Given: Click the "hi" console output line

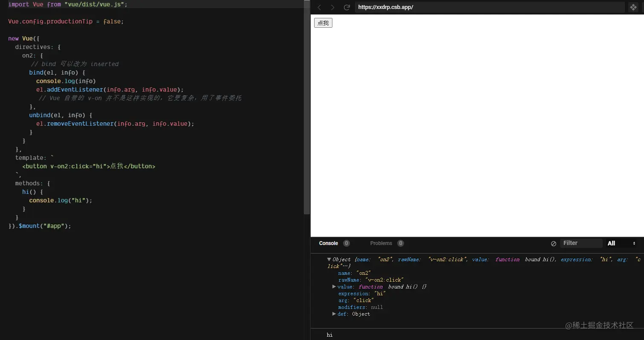Looking at the screenshot, I should pyautogui.click(x=329, y=335).
